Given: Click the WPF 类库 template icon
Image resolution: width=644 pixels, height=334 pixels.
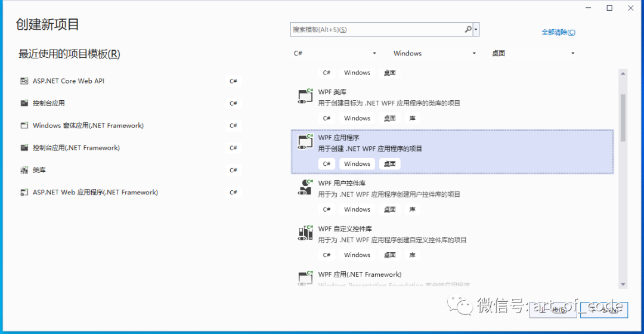Looking at the screenshot, I should coord(305,96).
